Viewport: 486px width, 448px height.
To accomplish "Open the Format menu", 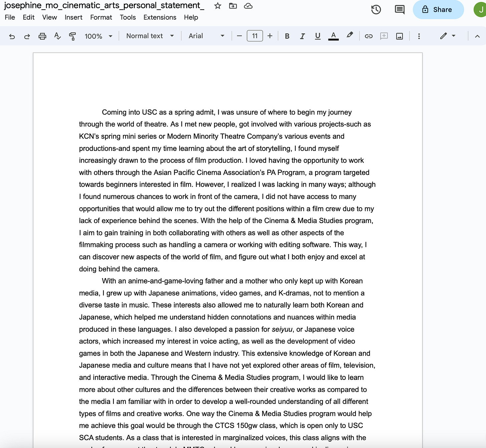I will tap(101, 17).
